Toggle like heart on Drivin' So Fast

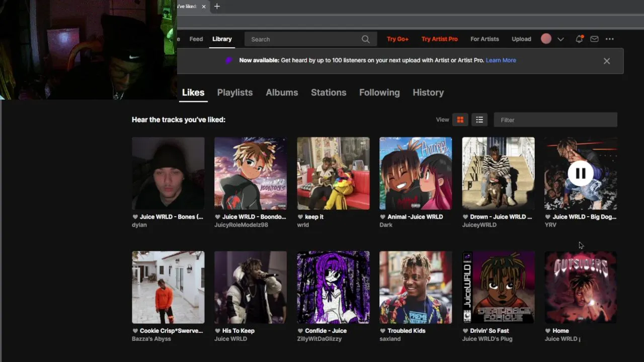pyautogui.click(x=465, y=331)
